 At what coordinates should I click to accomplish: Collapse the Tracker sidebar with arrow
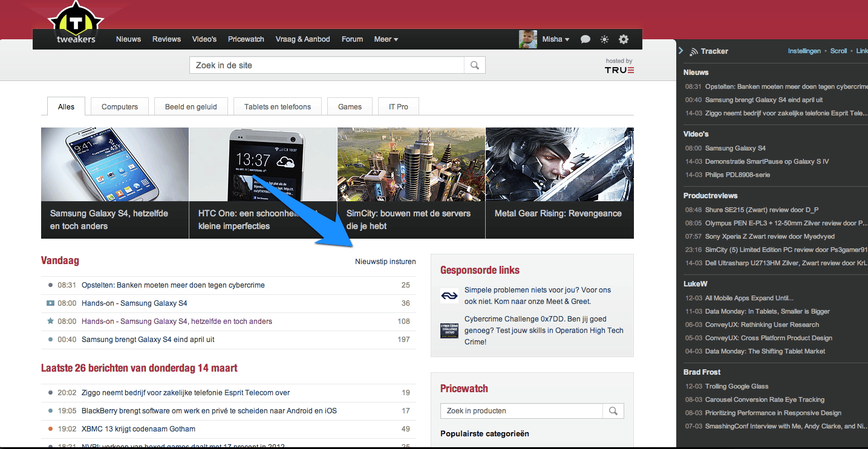tap(680, 51)
